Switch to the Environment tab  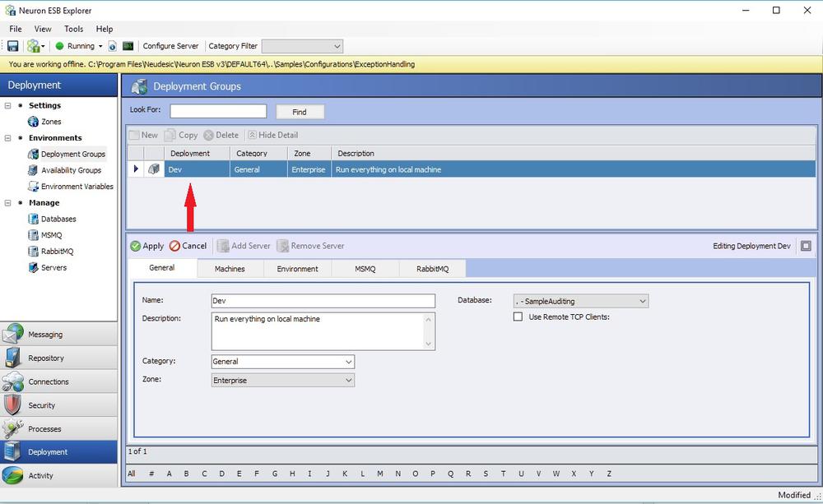coord(298,269)
